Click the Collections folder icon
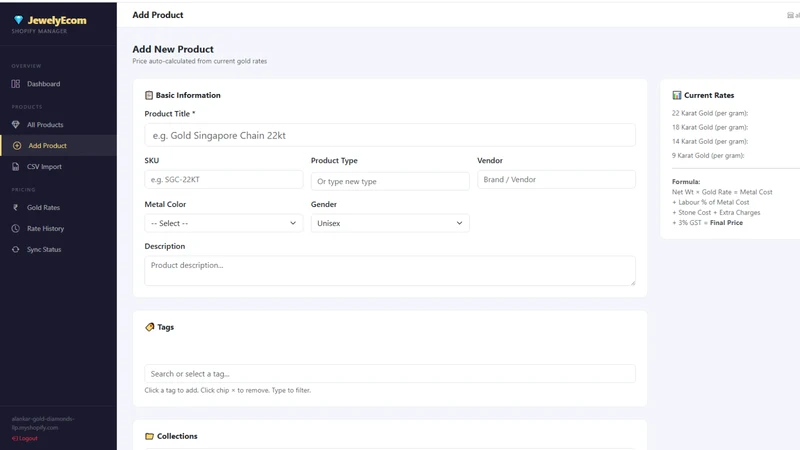 [x=149, y=436]
